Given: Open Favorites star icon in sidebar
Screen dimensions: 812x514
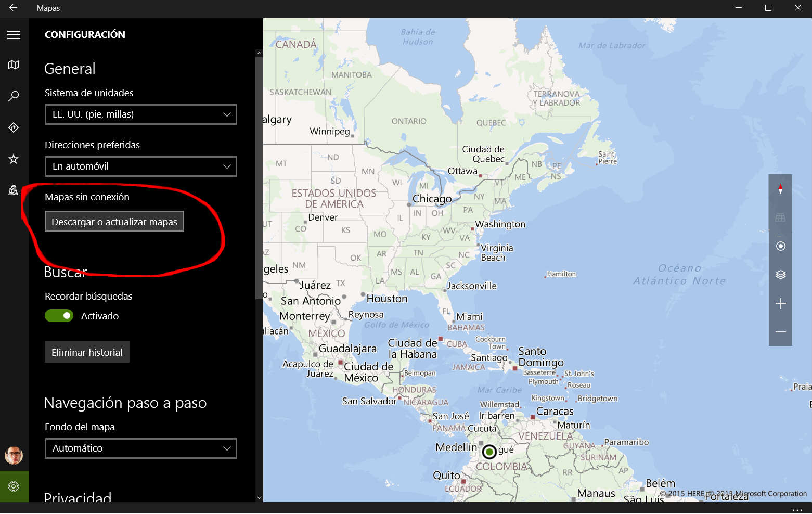Looking at the screenshot, I should coord(14,159).
